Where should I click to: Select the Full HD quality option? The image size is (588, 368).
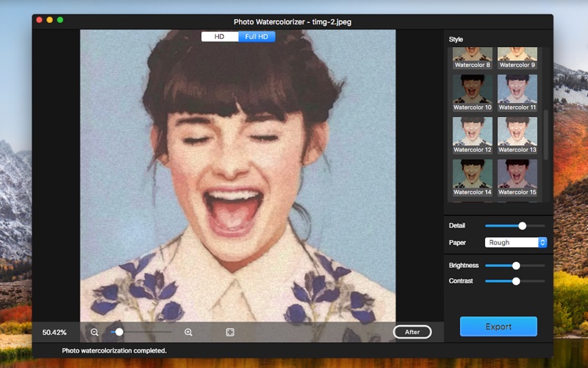pos(257,36)
